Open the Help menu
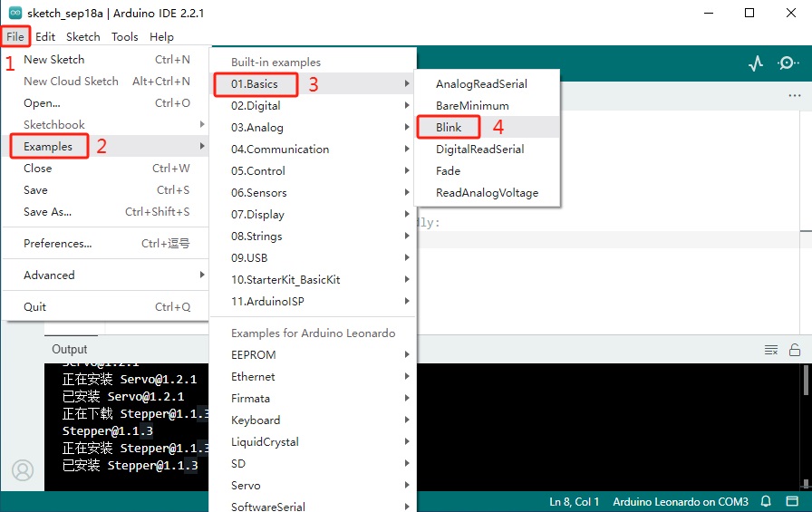 pos(161,37)
